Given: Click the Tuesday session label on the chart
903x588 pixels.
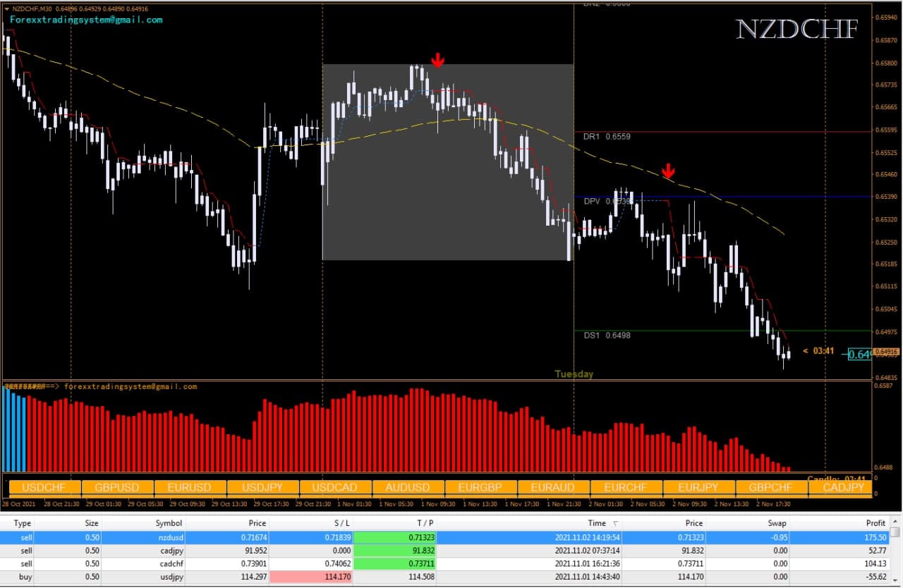Looking at the screenshot, I should click(x=572, y=374).
